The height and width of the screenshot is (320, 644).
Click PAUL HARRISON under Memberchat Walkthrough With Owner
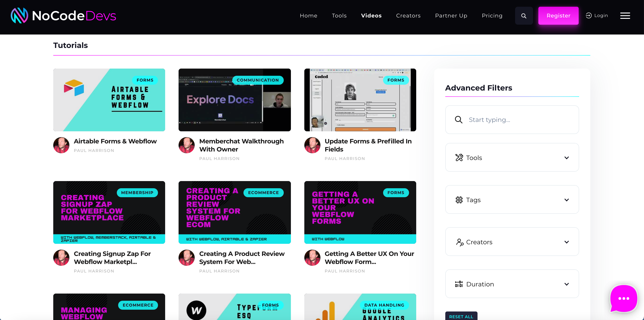pyautogui.click(x=219, y=158)
